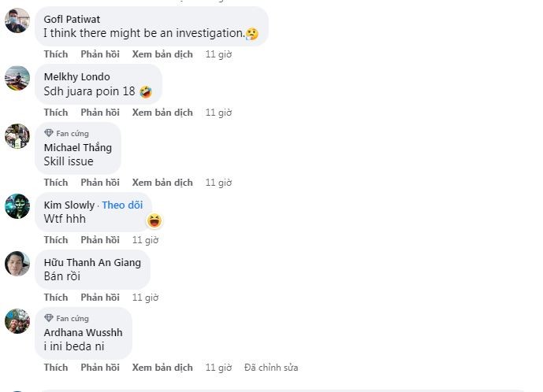Viewport: 543px width, 392px height.
Task: See translation of Ardhana Wusshh's comment
Action: point(162,368)
